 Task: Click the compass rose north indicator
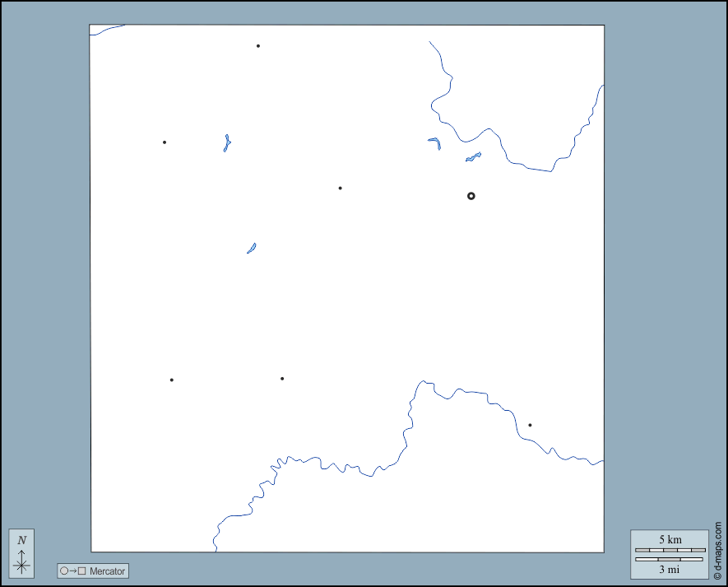tap(22, 553)
